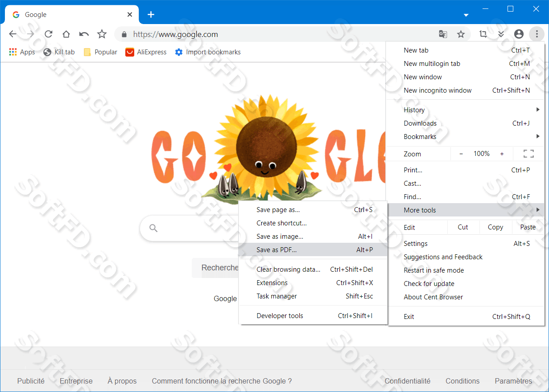Select Save as PDF...

click(313, 250)
